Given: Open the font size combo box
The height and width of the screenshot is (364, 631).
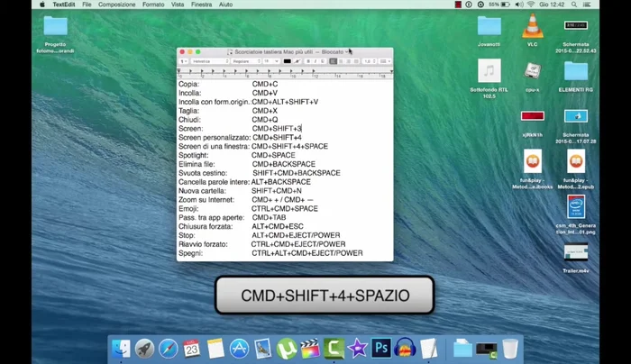Looking at the screenshot, I should point(271,61).
